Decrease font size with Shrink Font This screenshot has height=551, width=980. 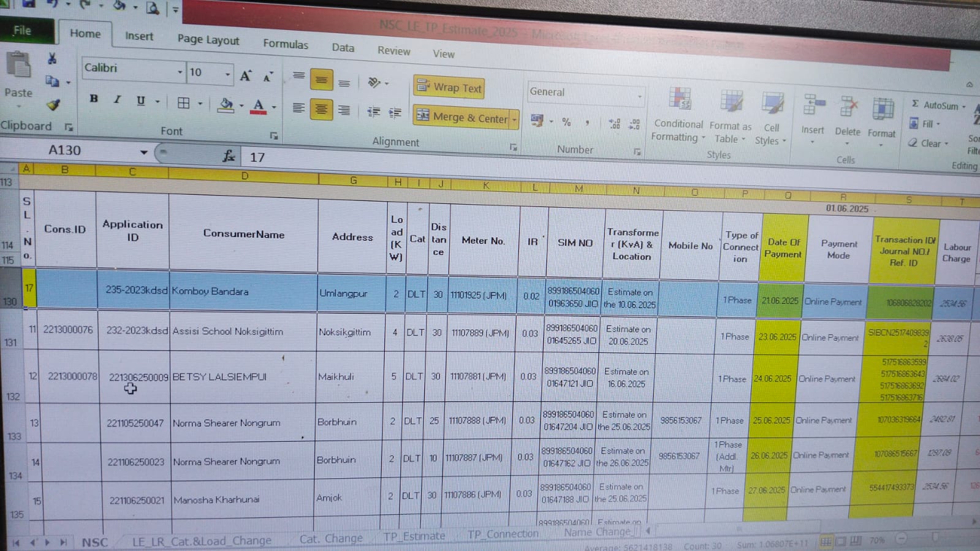pyautogui.click(x=268, y=77)
